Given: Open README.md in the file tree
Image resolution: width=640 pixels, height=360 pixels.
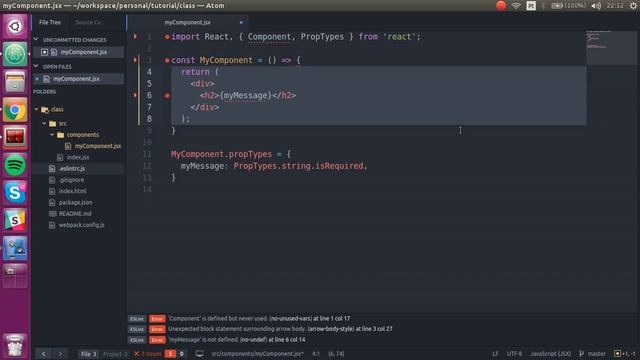Looking at the screenshot, I should pos(75,213).
